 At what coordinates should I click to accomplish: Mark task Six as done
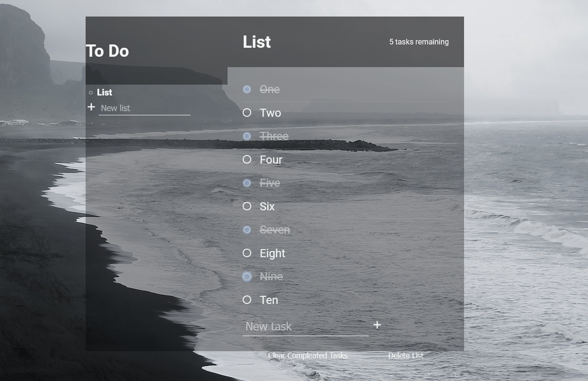(x=247, y=207)
